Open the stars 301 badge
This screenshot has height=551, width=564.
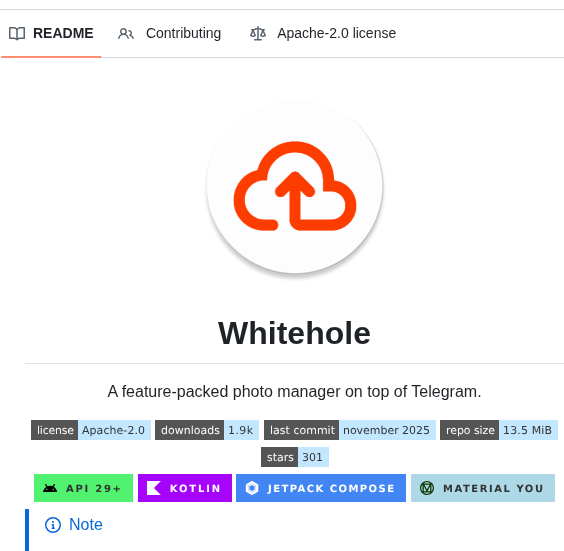point(295,457)
